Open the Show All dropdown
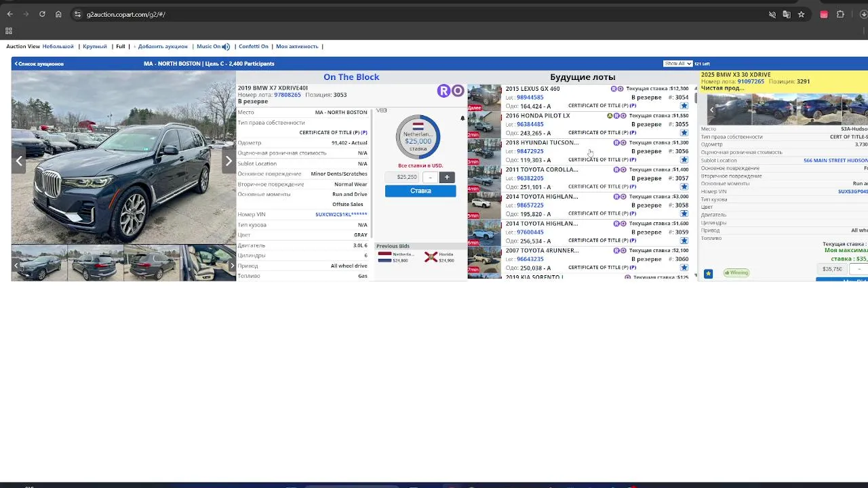 (677, 64)
